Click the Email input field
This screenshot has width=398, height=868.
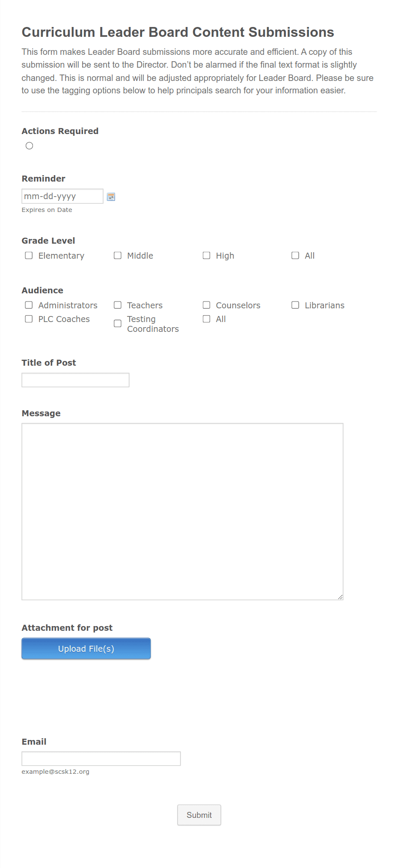point(101,758)
